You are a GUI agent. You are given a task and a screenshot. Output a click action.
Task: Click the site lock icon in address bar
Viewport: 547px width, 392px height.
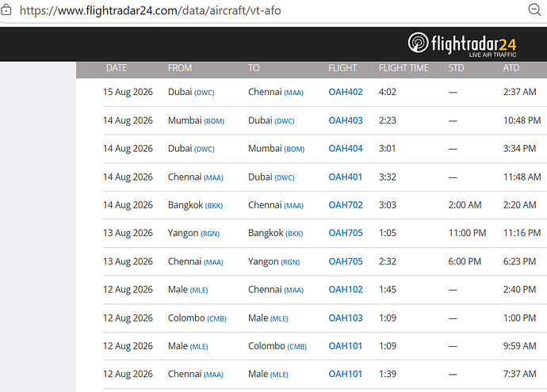tap(6, 10)
